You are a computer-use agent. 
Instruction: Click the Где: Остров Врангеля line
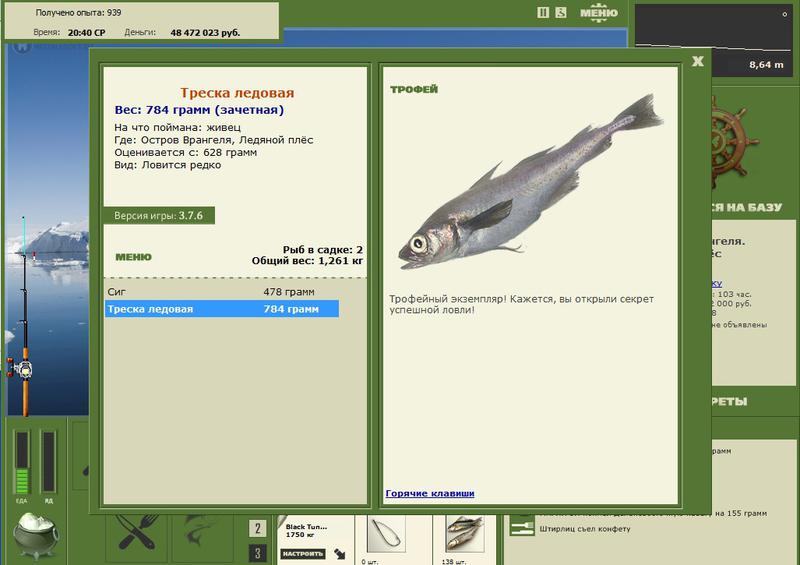click(x=214, y=140)
